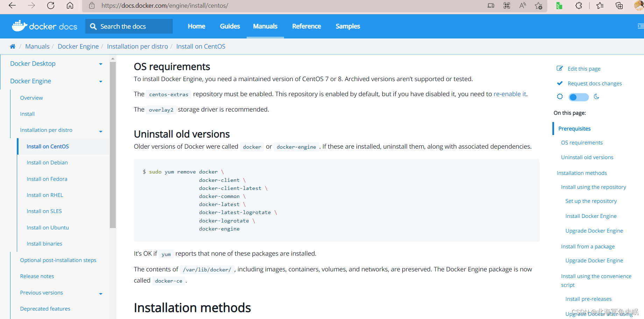Jump to Uninstall old versions outline link

click(x=587, y=157)
